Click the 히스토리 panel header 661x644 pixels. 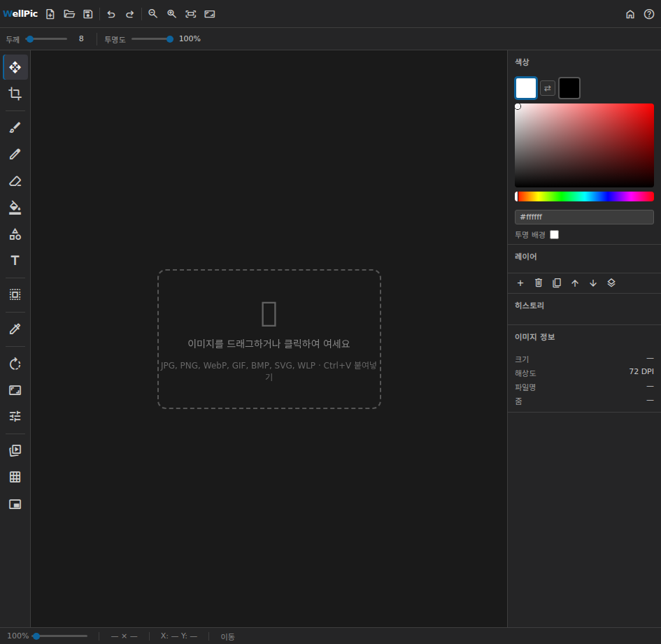(x=529, y=306)
